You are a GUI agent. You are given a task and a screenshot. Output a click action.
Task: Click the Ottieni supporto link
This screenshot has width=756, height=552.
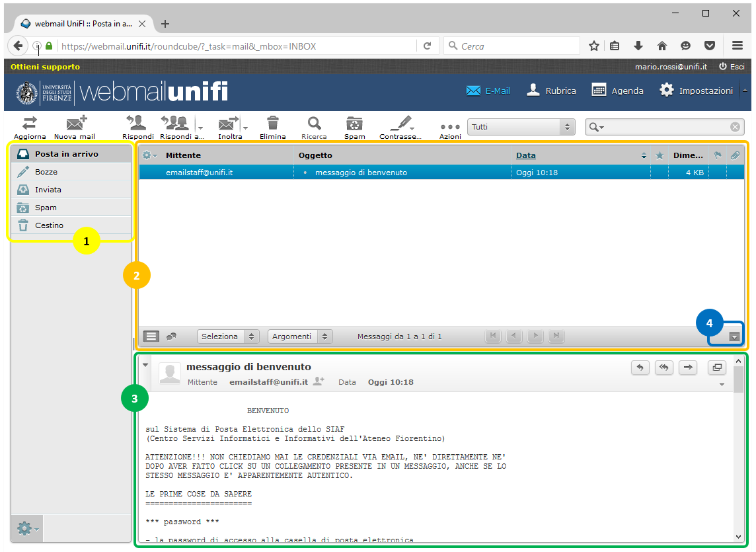click(46, 67)
